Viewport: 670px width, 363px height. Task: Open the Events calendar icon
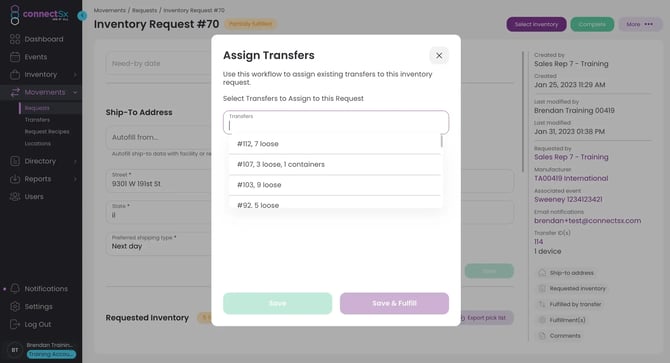pos(15,57)
